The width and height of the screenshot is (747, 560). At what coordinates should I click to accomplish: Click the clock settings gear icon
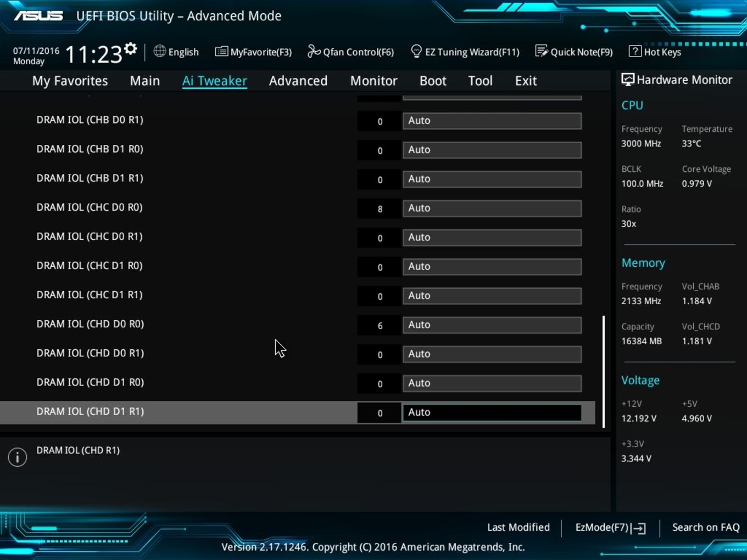tap(130, 49)
